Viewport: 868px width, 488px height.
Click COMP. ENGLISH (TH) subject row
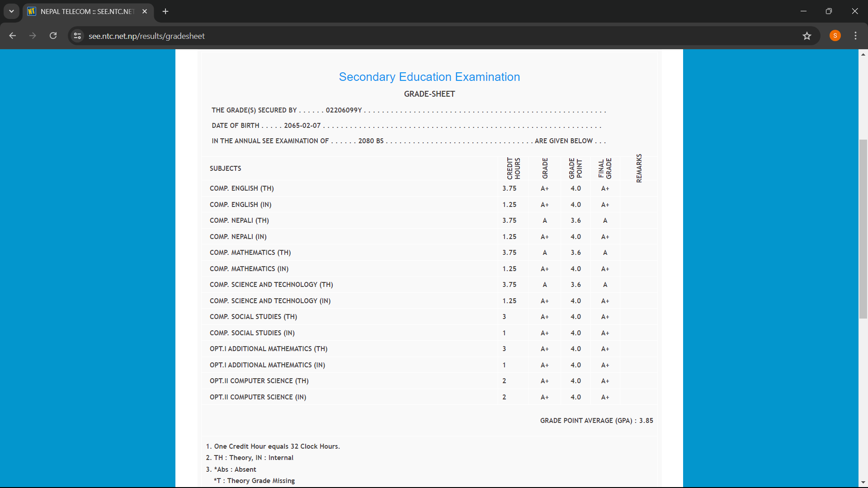(242, 188)
